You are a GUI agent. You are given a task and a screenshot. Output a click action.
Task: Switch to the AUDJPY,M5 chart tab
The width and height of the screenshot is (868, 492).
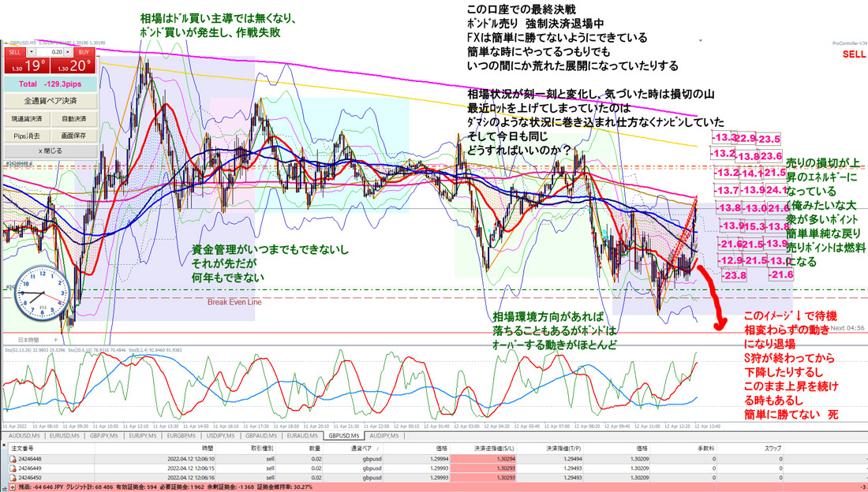383,435
